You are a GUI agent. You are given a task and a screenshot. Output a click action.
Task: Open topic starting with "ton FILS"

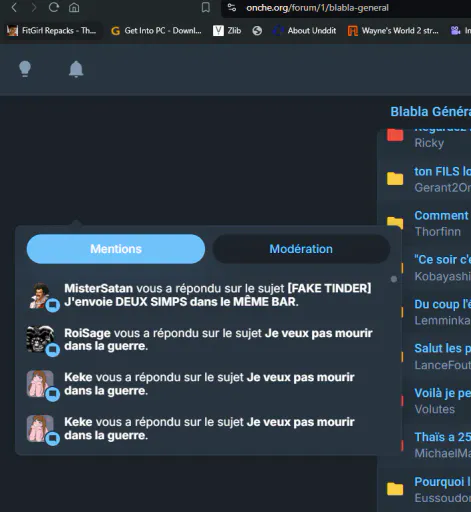pyautogui.click(x=442, y=171)
